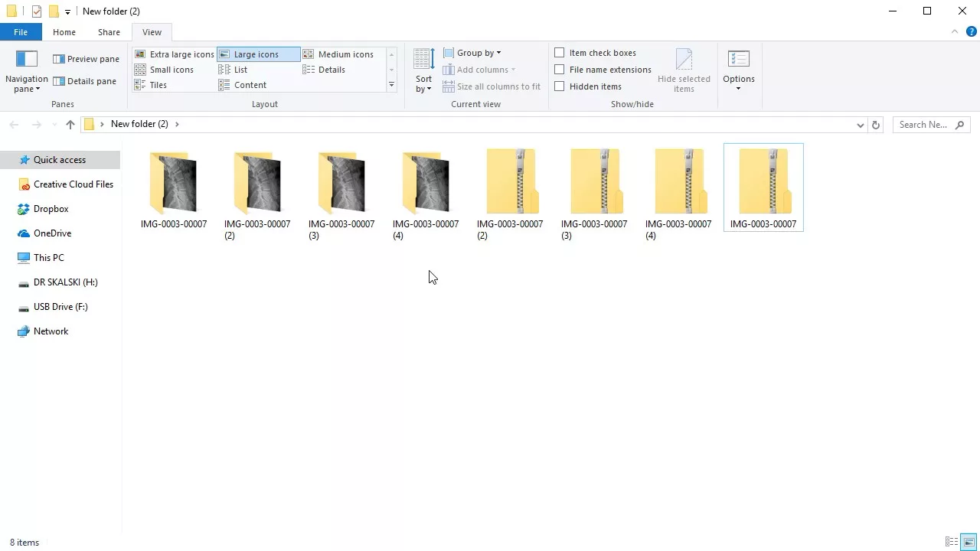
Task: Click Hide selected items
Action: [x=684, y=69]
